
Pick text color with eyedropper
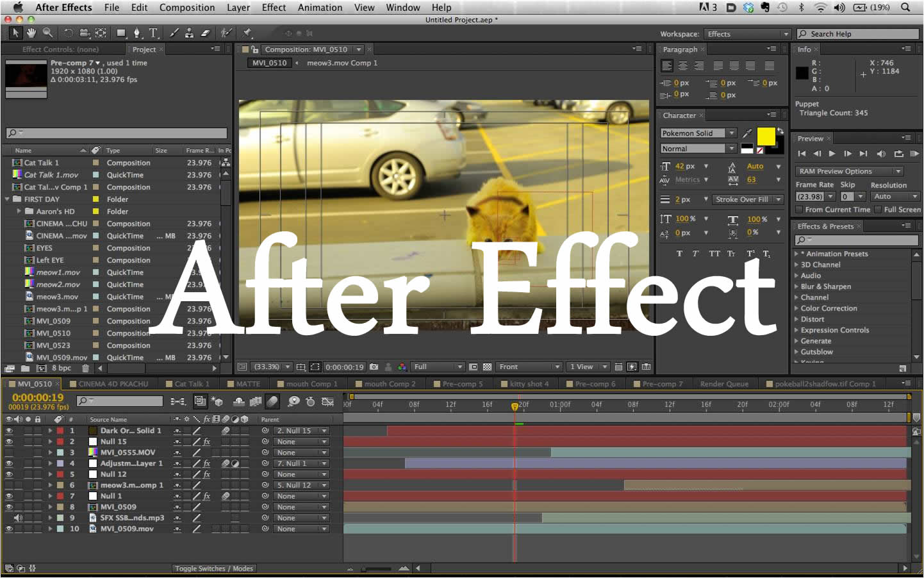tap(747, 133)
